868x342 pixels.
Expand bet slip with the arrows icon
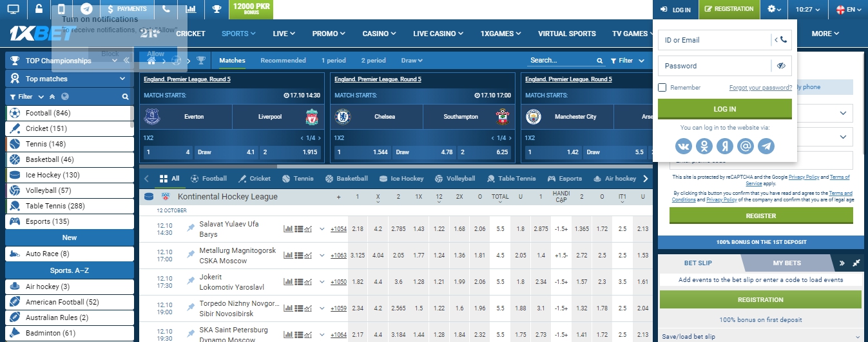856,263
